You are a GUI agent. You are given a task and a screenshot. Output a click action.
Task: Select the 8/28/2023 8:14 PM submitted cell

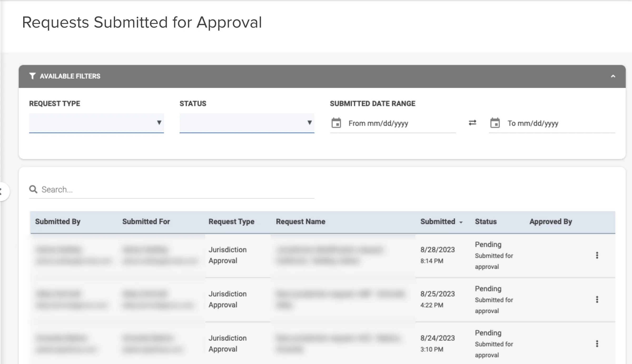point(437,255)
